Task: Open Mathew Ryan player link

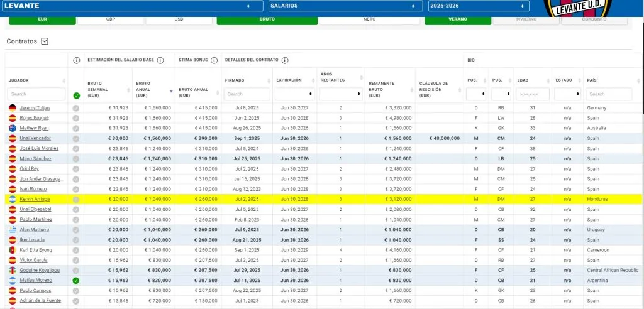Action: (x=34, y=128)
